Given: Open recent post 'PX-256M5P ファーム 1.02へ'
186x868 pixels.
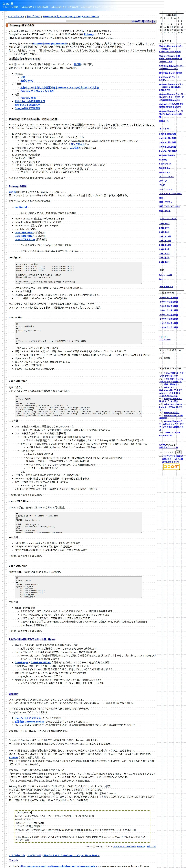Looking at the screenshot, I should (169, 79).
